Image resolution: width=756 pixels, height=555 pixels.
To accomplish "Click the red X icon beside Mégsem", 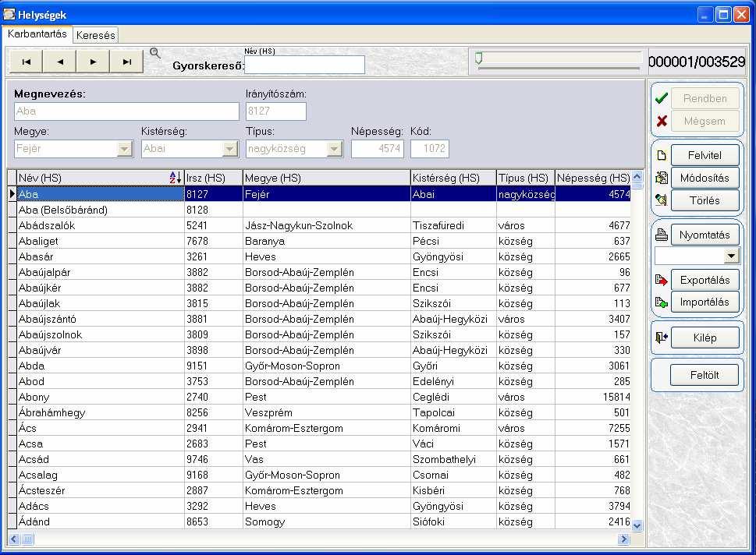I will [x=662, y=121].
